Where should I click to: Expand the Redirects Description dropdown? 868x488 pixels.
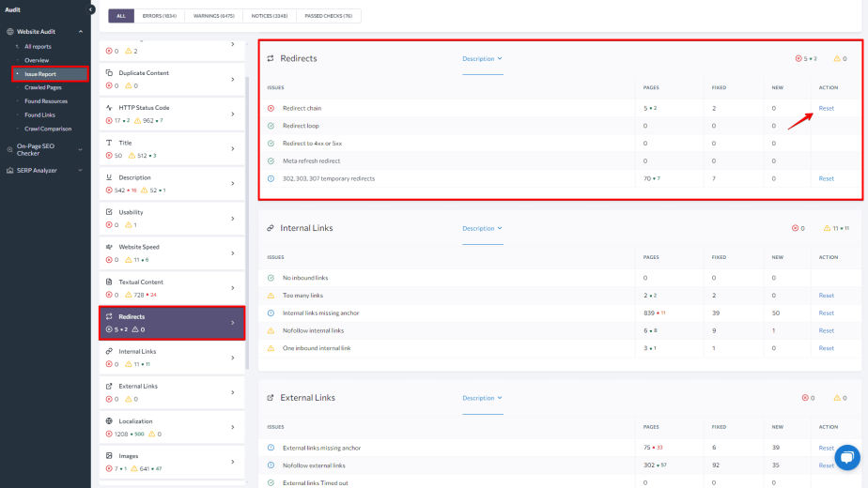(x=482, y=58)
